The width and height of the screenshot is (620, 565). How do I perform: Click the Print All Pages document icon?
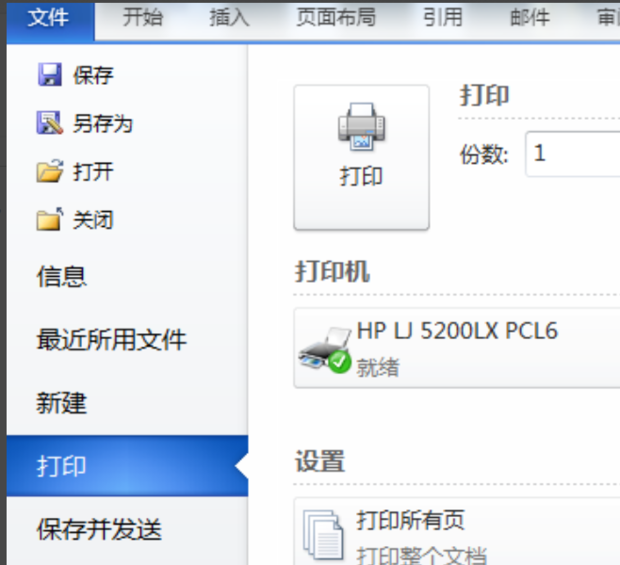(x=323, y=534)
